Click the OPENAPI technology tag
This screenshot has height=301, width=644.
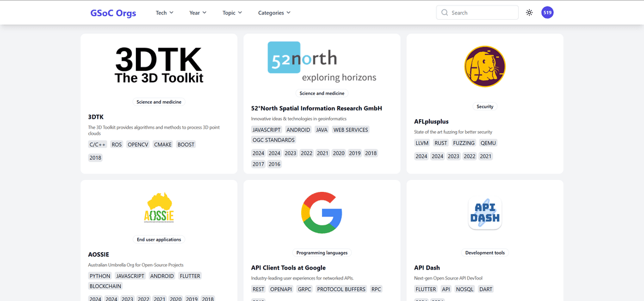pyautogui.click(x=281, y=289)
